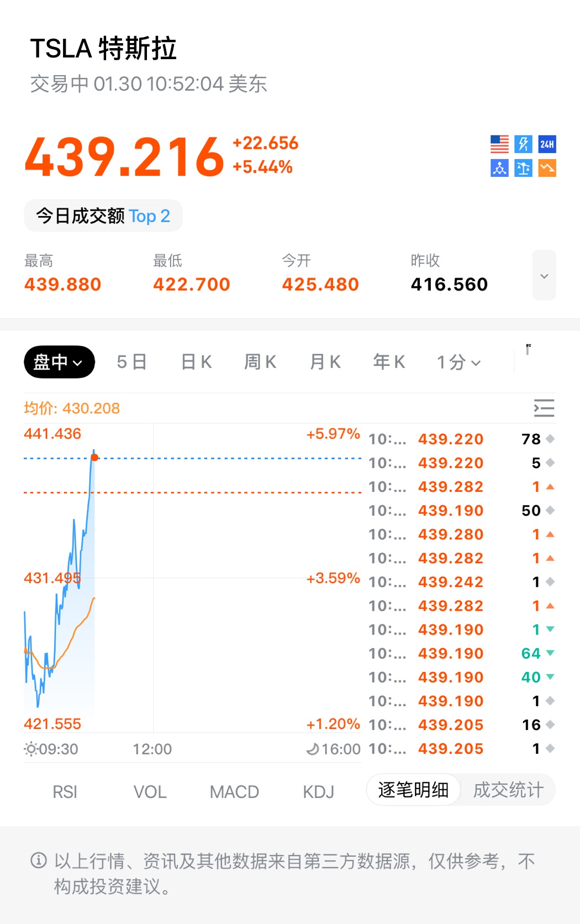The height and width of the screenshot is (924, 580).
Task: Tap the orange downward trend icon
Action: (547, 168)
